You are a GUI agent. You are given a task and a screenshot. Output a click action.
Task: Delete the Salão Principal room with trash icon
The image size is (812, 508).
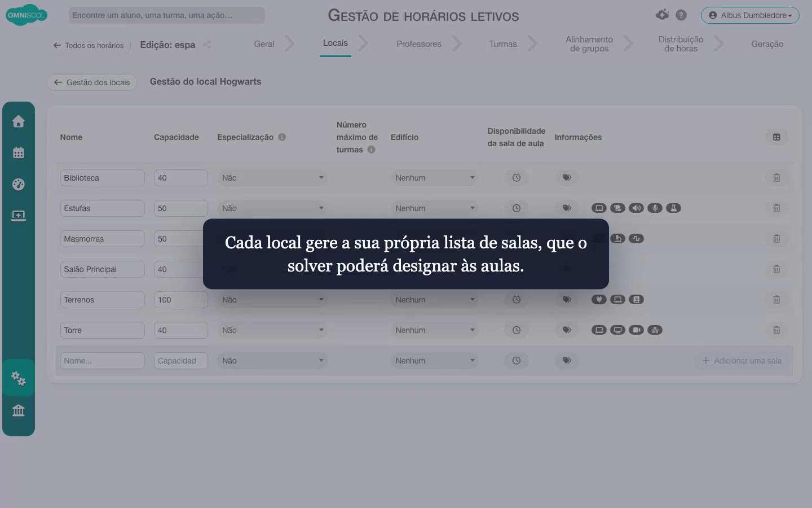776,269
